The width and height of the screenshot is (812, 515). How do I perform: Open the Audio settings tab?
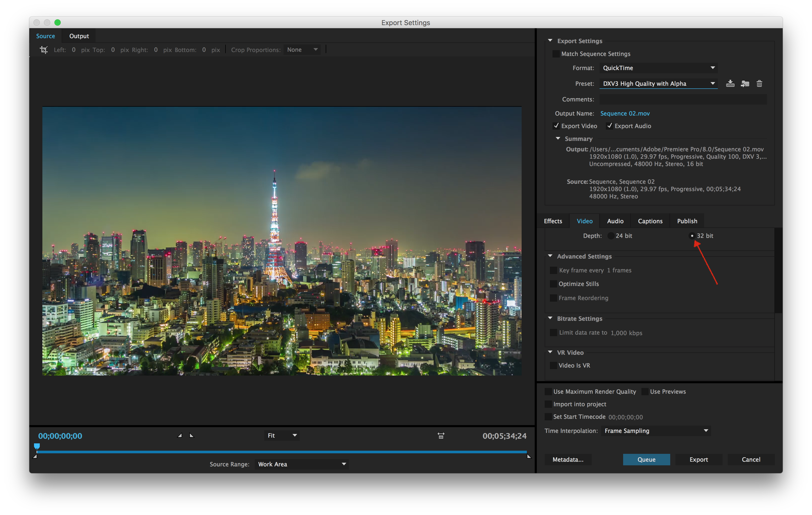(x=615, y=221)
